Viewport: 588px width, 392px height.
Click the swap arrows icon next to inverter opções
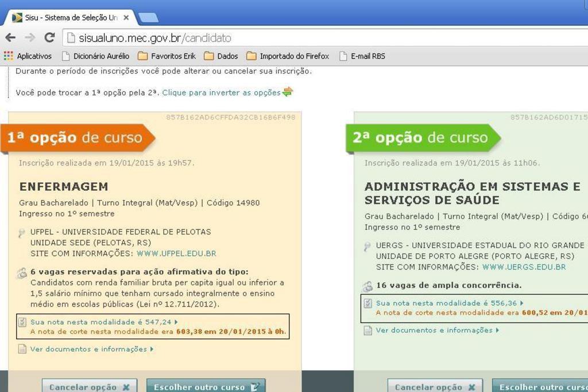(x=288, y=91)
